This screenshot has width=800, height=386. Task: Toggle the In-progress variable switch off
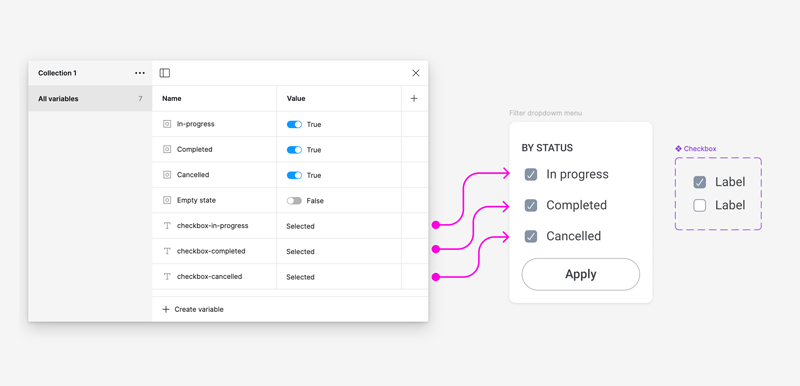tap(294, 124)
